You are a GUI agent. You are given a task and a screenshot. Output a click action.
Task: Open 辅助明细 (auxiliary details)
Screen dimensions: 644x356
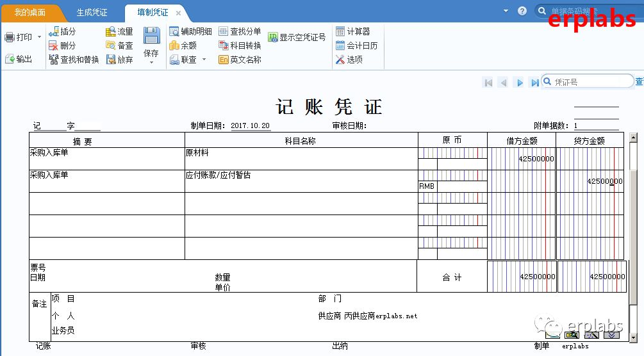click(x=191, y=31)
